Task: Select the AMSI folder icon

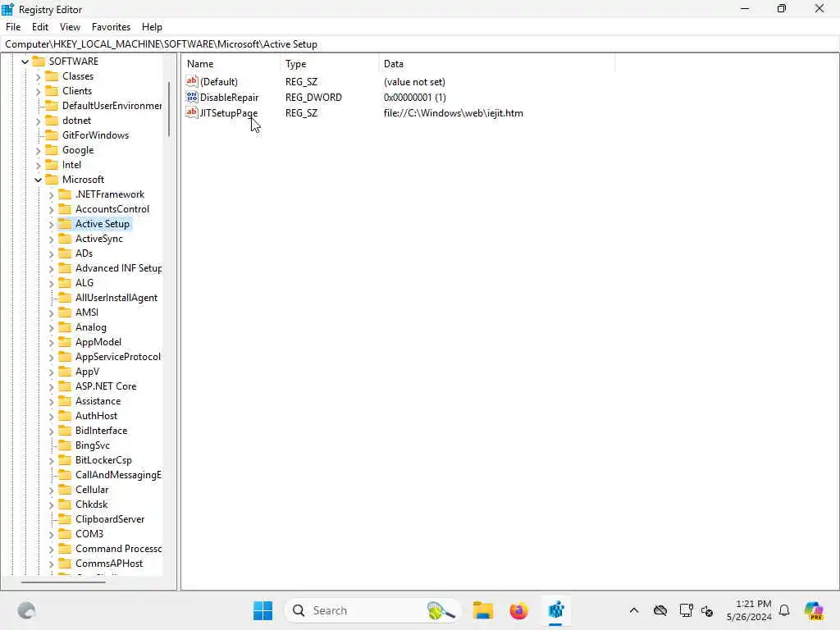Action: [x=65, y=313]
